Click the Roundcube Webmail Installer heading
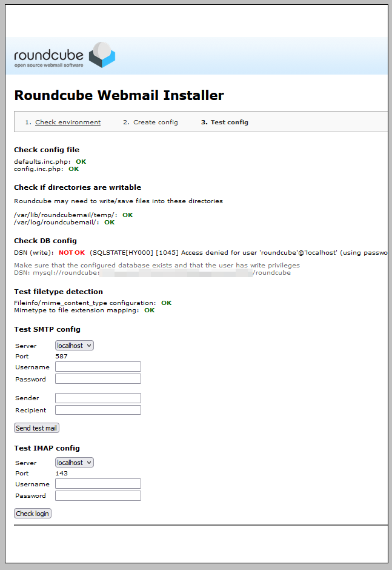The height and width of the screenshot is (570, 392). (119, 95)
